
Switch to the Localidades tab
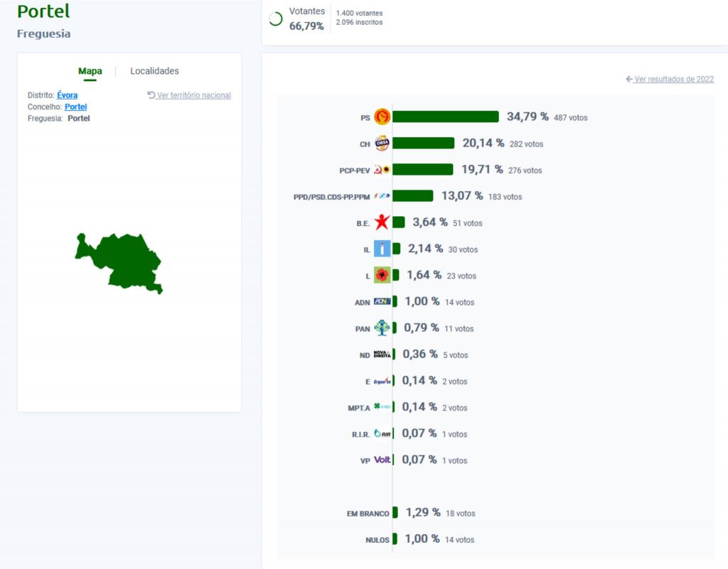(x=154, y=71)
